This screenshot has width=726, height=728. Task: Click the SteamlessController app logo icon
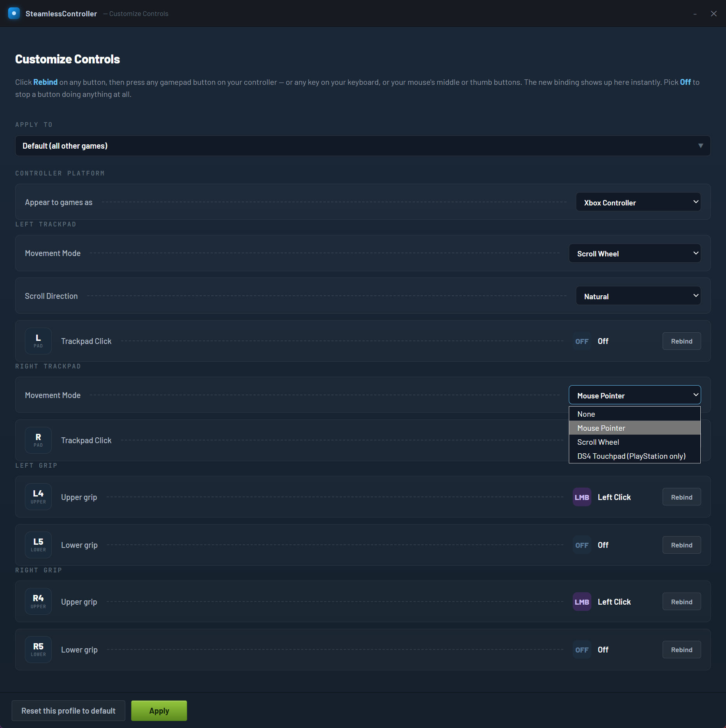click(x=14, y=14)
